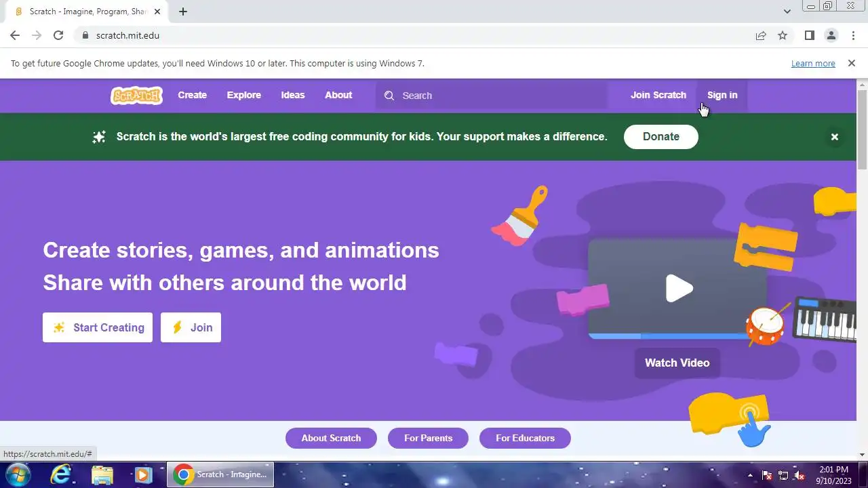
Task: Go to the Ideas page
Action: tap(293, 96)
